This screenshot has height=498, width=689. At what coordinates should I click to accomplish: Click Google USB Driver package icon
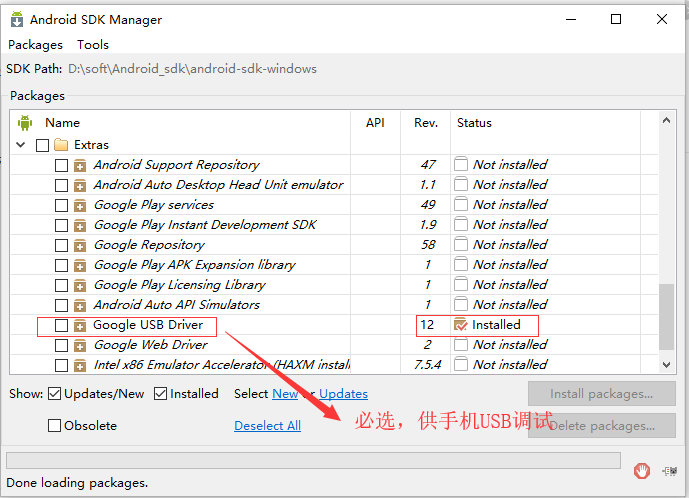coord(79,325)
